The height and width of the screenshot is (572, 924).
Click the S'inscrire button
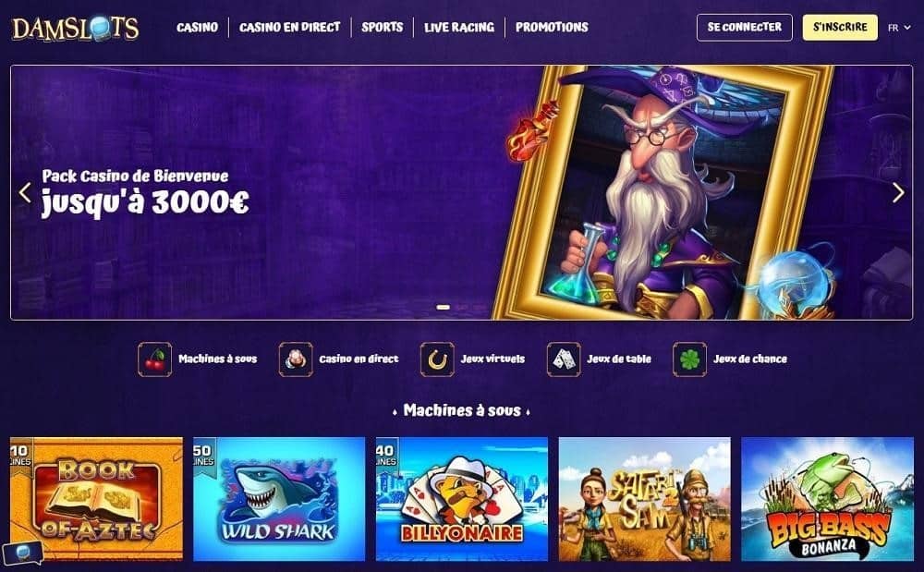coord(840,27)
